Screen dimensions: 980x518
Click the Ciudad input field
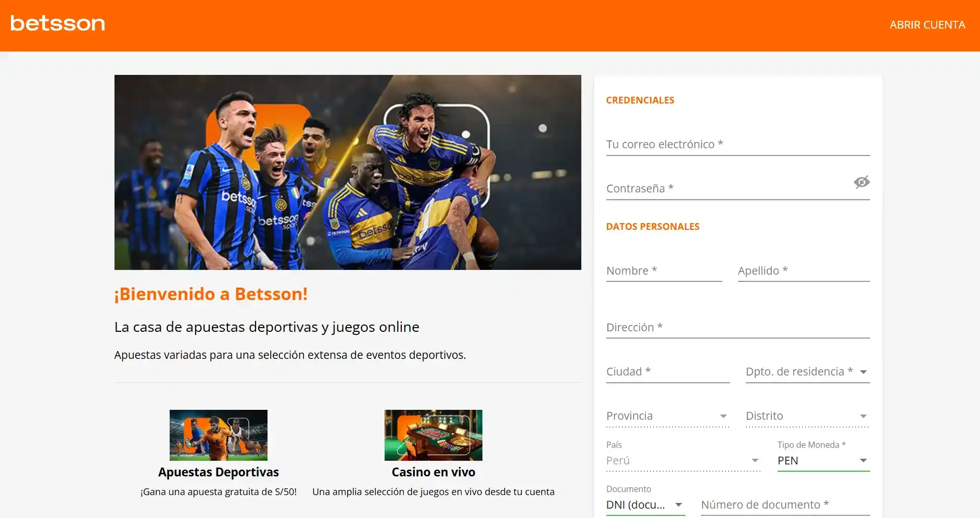[668, 372]
